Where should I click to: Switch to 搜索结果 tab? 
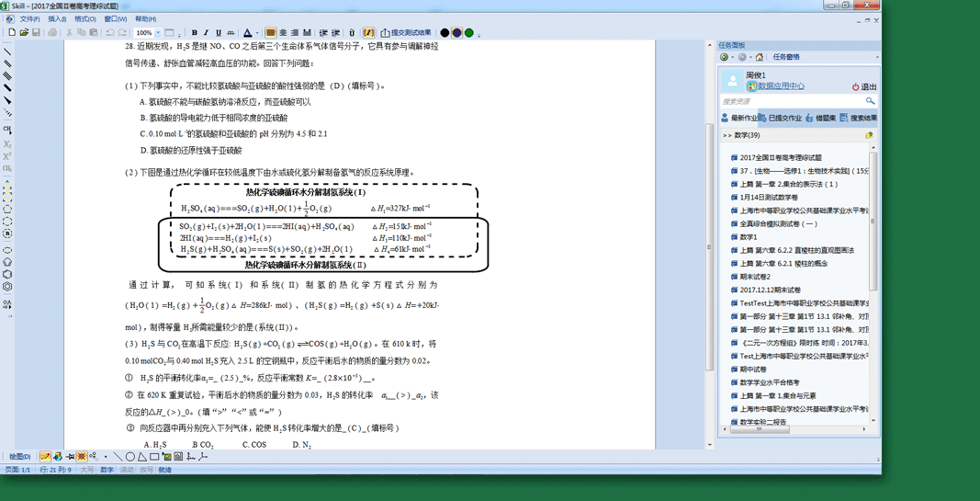pos(859,118)
